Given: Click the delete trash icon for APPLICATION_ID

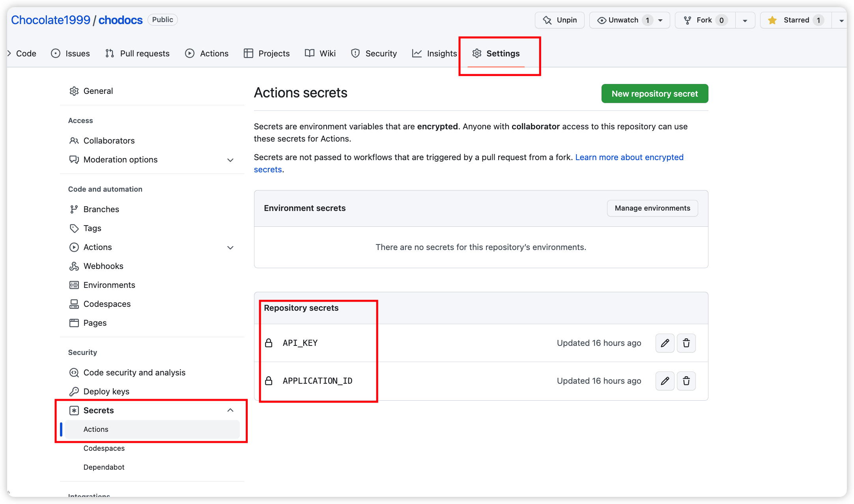Looking at the screenshot, I should [687, 381].
